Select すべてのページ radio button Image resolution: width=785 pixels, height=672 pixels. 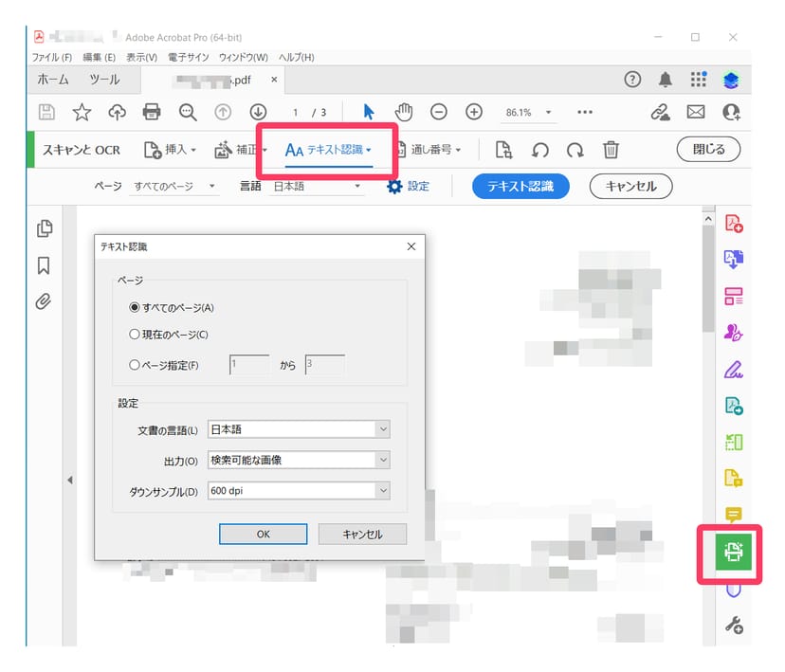coord(135,307)
